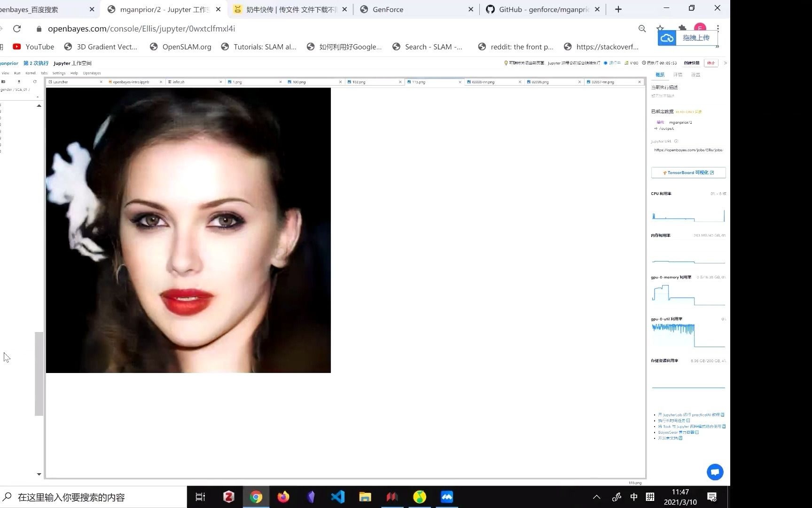
Task: Click the Jupyter URL info icon
Action: [676, 141]
